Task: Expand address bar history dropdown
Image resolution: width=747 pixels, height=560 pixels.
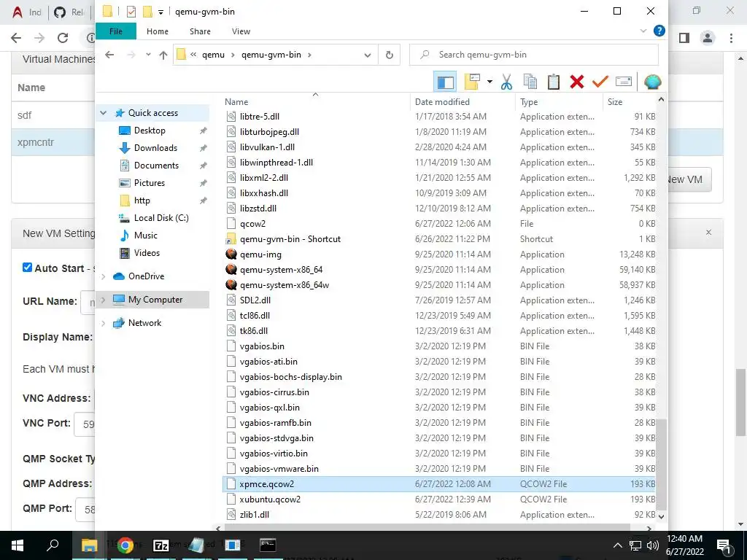Action: coord(368,55)
